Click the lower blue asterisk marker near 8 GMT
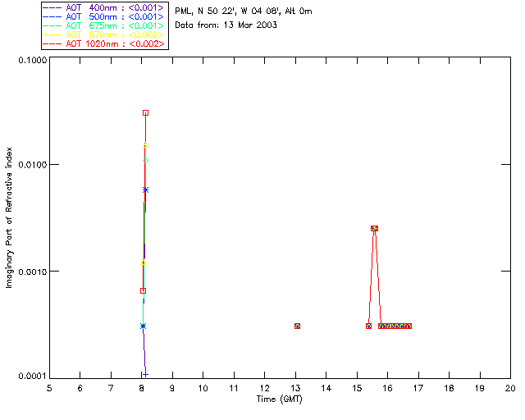Image resolution: width=525 pixels, height=420 pixels. [x=143, y=326]
